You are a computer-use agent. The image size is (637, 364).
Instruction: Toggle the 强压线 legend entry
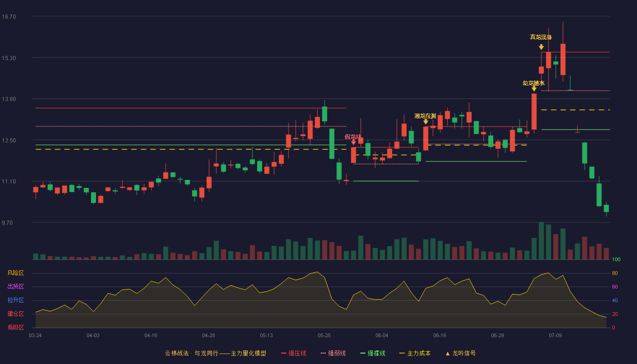(293, 353)
